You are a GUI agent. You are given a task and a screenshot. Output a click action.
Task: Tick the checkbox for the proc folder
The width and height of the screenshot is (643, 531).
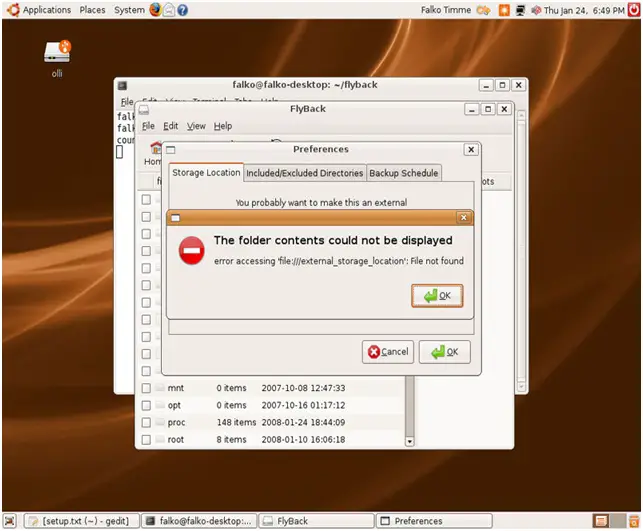point(146,422)
